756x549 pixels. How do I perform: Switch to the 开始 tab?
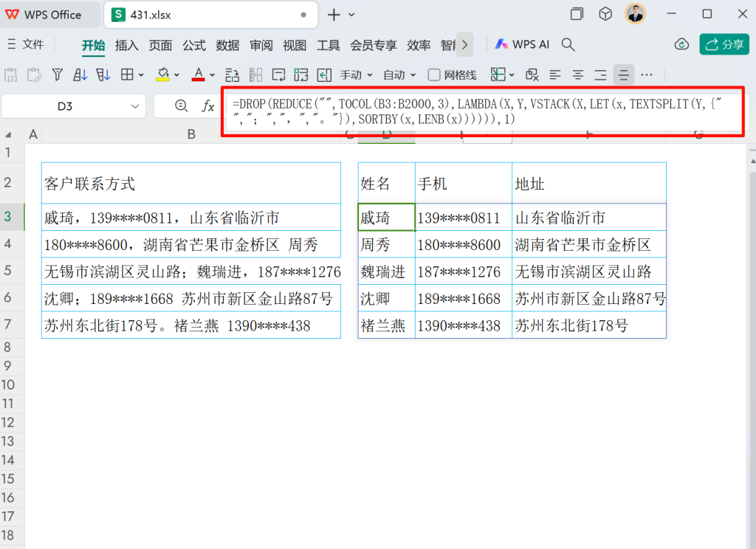point(93,45)
